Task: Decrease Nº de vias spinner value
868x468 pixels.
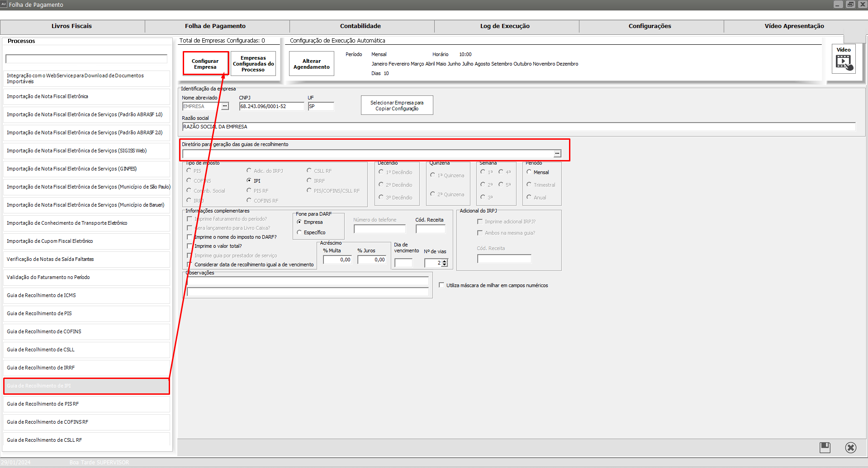Action: click(445, 265)
